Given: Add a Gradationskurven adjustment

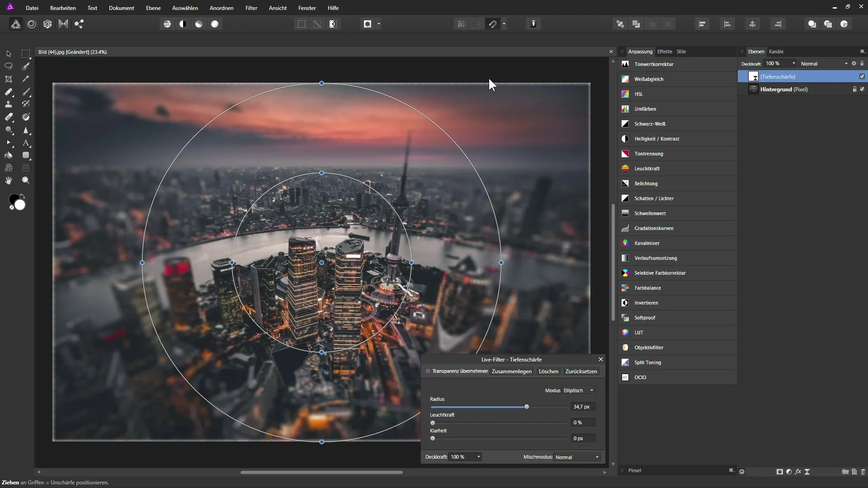Looking at the screenshot, I should coord(677,228).
